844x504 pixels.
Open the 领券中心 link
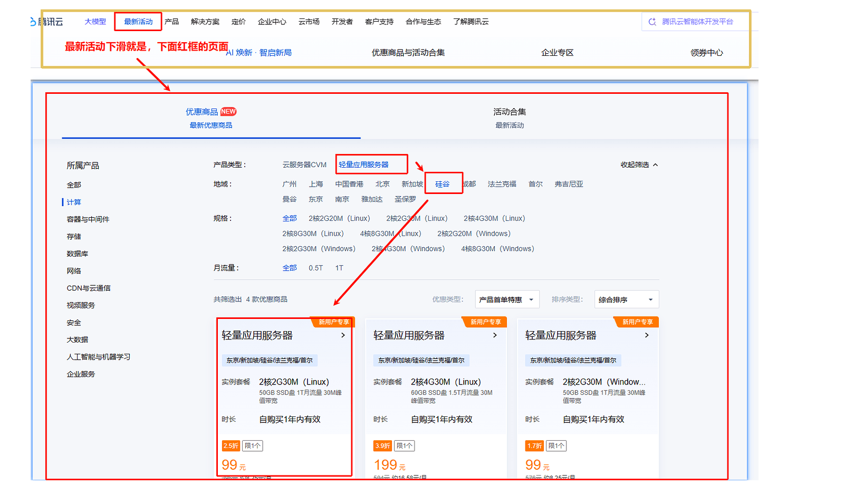tap(707, 53)
